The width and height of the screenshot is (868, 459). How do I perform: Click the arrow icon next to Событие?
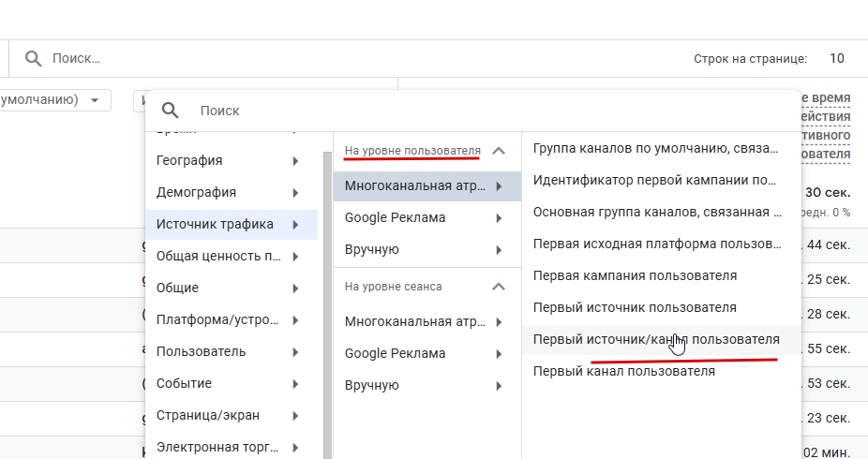pos(295,384)
